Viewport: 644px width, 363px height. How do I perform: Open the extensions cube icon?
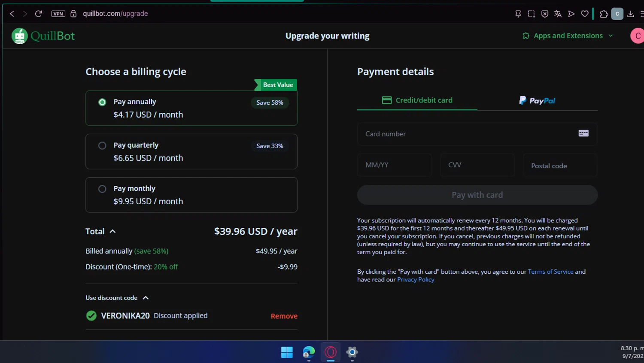[604, 14]
